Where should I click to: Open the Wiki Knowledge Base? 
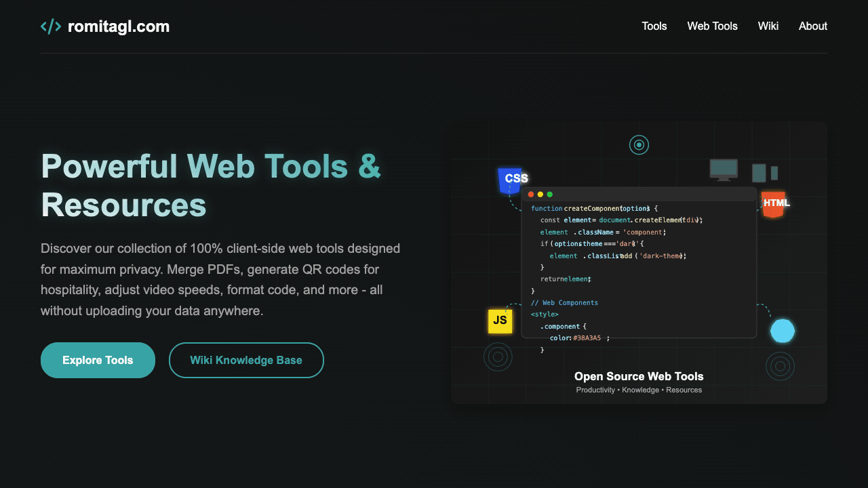pyautogui.click(x=246, y=360)
